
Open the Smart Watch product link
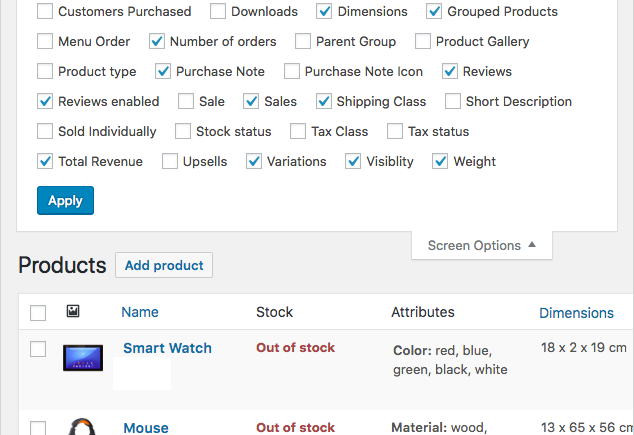pos(167,348)
